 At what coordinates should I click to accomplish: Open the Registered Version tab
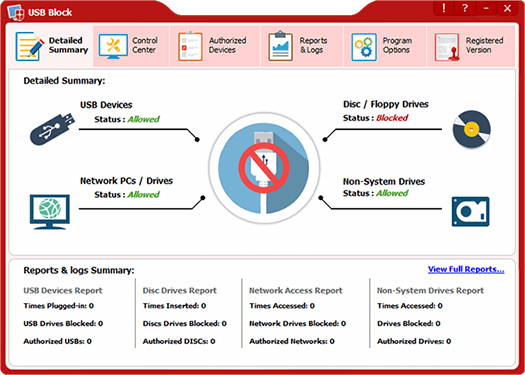(x=471, y=46)
